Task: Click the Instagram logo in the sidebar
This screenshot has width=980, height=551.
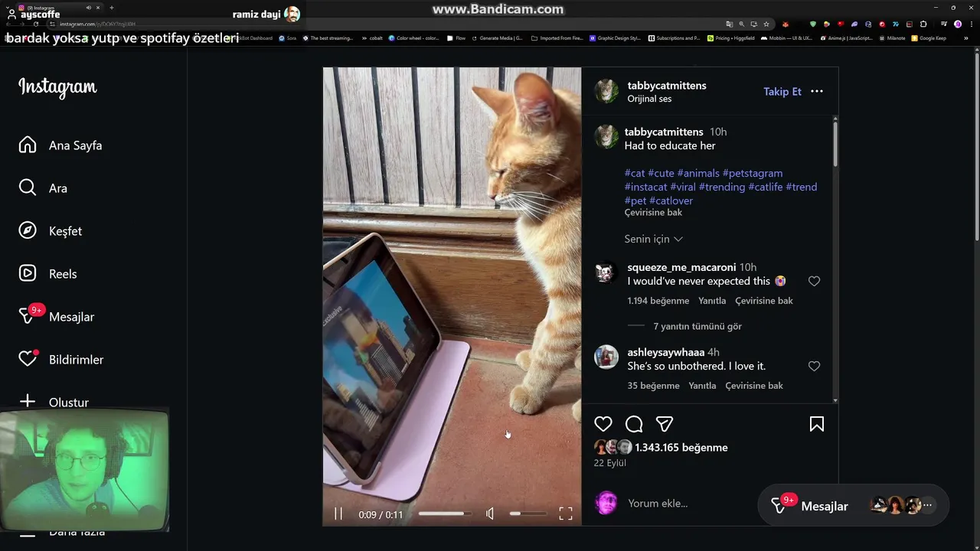Action: (57, 87)
